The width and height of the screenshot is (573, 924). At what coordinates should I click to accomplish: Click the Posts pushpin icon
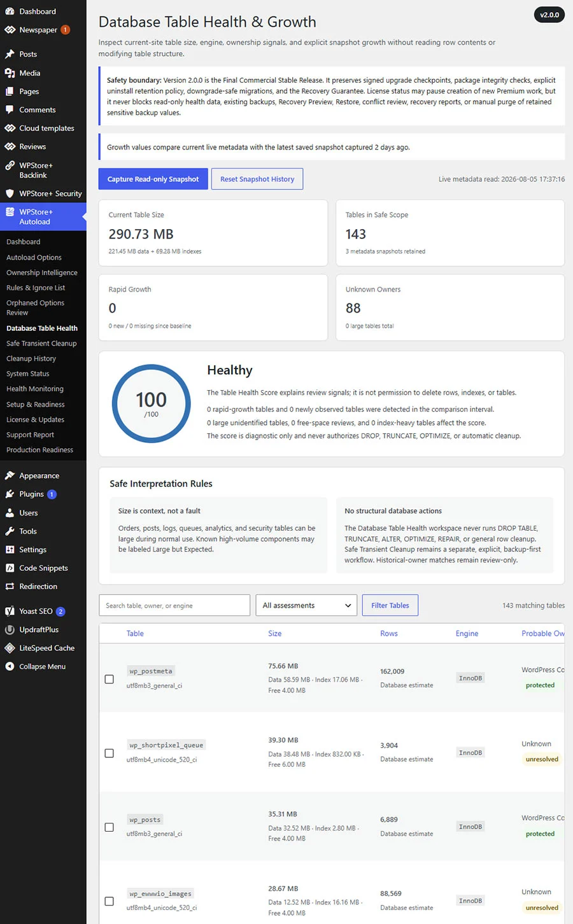point(10,54)
